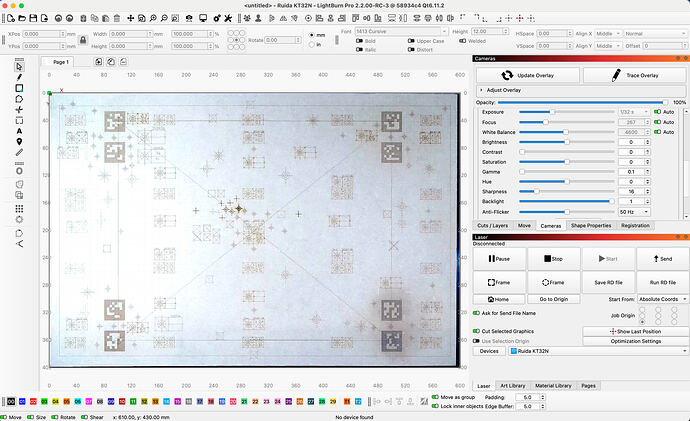Select the Polygon tool
The width and height of the screenshot is (690, 421).
[x=19, y=99]
